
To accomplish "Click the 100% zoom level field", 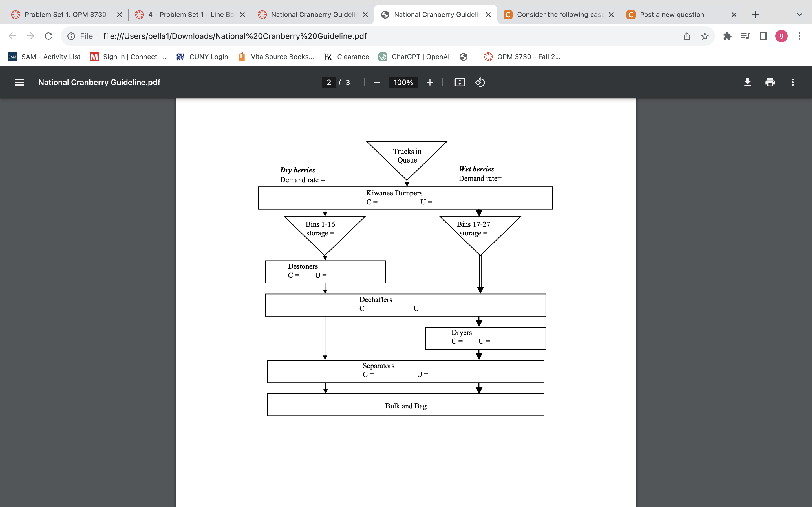I will pyautogui.click(x=403, y=83).
